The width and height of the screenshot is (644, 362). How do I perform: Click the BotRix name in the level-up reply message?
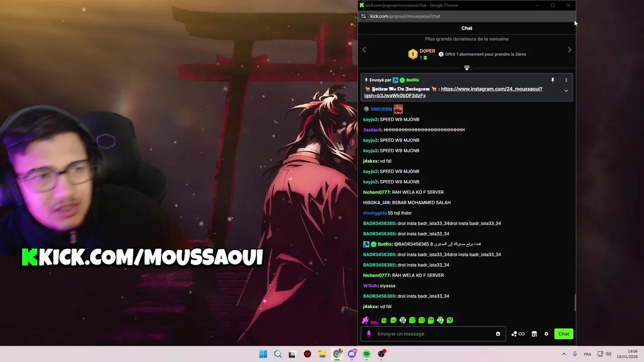[x=385, y=244]
